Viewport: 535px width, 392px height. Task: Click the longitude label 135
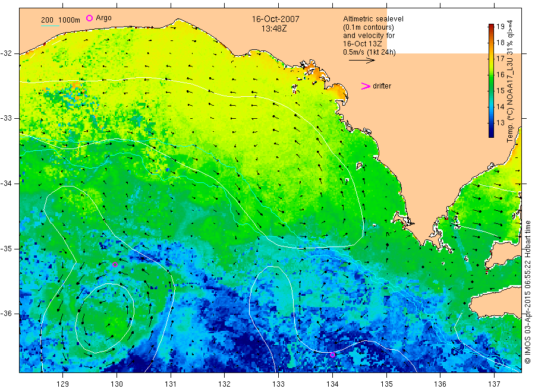[386, 384]
